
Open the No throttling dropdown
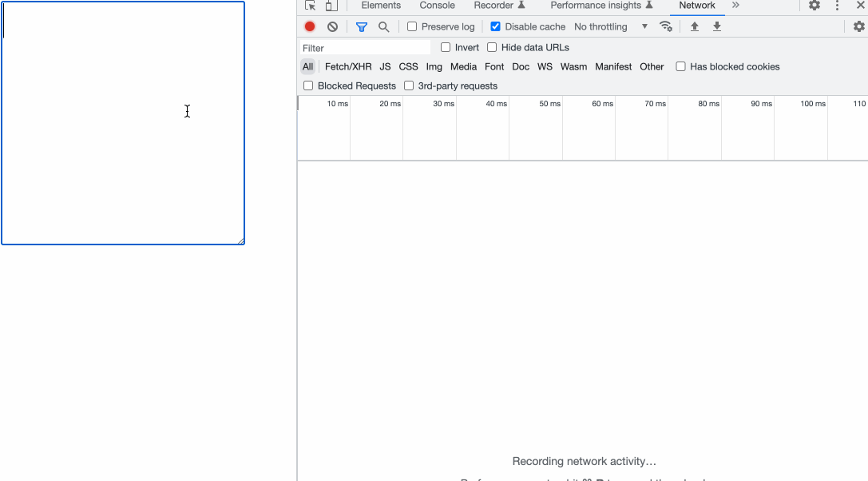[611, 26]
